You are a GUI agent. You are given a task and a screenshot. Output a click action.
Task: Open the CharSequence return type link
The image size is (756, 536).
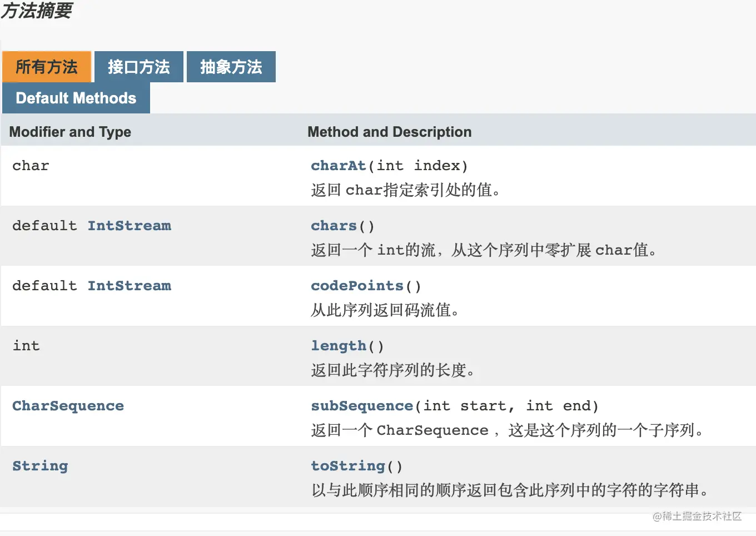[x=68, y=406]
